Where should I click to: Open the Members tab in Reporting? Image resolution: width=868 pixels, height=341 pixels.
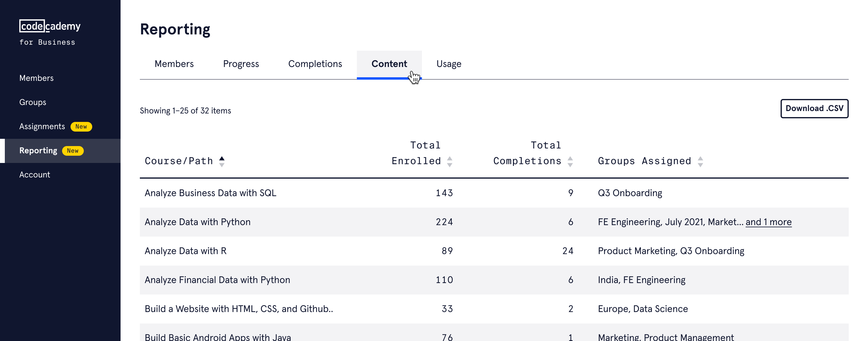(174, 64)
